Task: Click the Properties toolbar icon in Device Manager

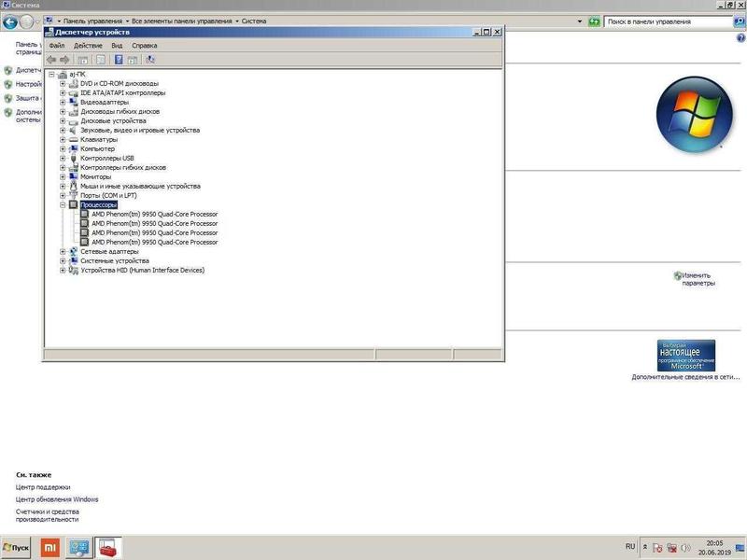Action: 101,60
